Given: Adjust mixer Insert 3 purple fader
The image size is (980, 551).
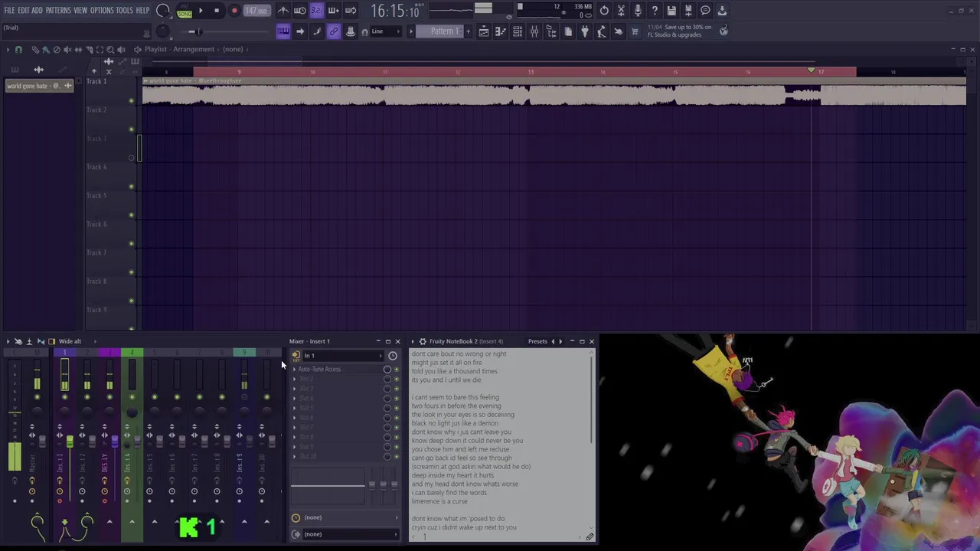Looking at the screenshot, I should click(114, 442).
